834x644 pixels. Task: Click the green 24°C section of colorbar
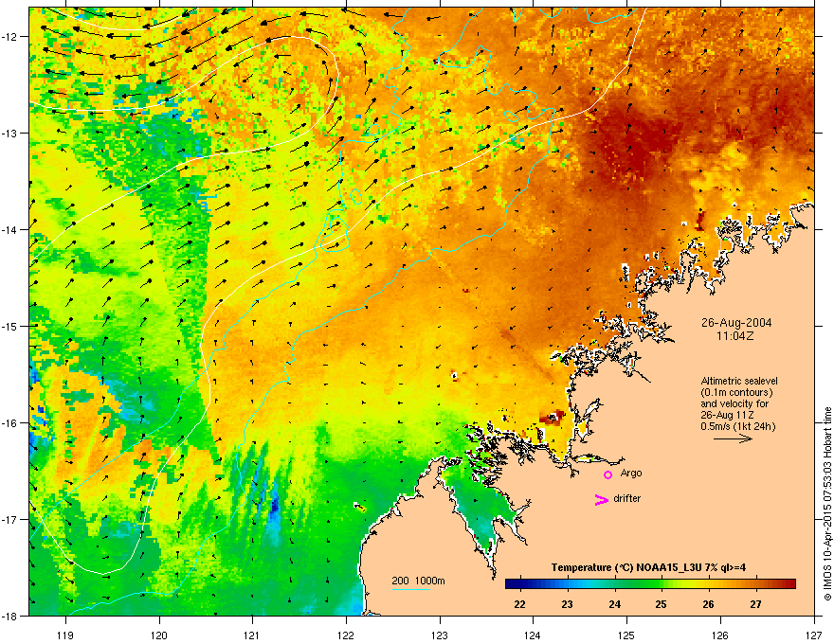pos(615,584)
